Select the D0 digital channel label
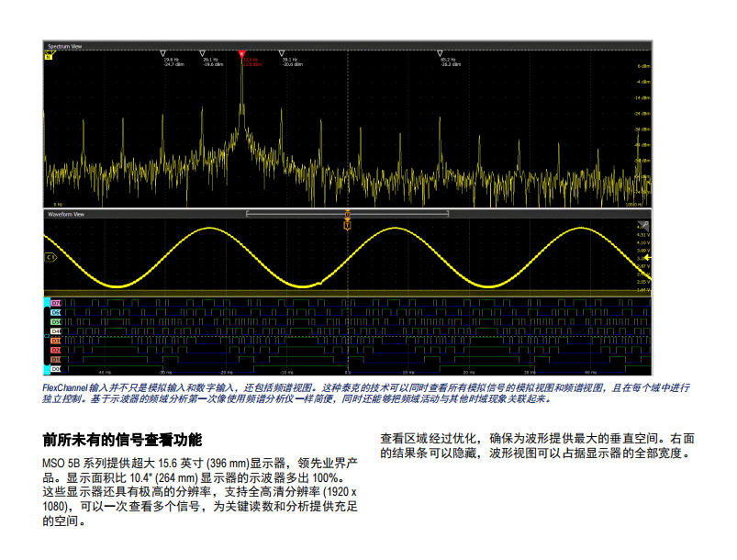This screenshot has height=560, width=737. (56, 369)
